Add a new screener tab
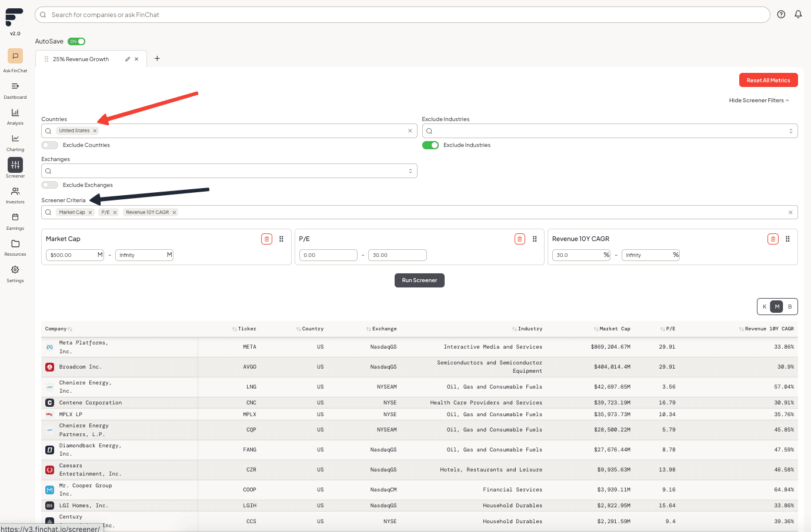This screenshot has height=532, width=811. (157, 59)
